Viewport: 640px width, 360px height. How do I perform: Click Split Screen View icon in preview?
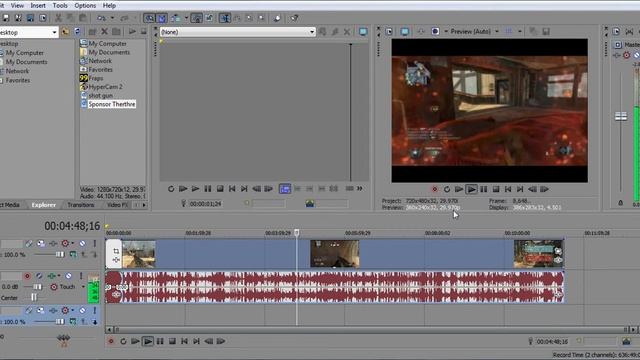pyautogui.click(x=435, y=31)
